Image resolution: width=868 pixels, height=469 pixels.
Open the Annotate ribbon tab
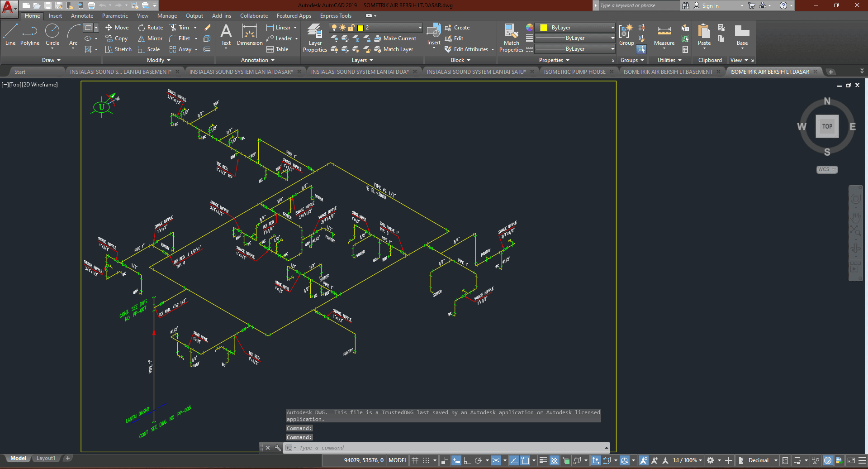[x=82, y=16]
